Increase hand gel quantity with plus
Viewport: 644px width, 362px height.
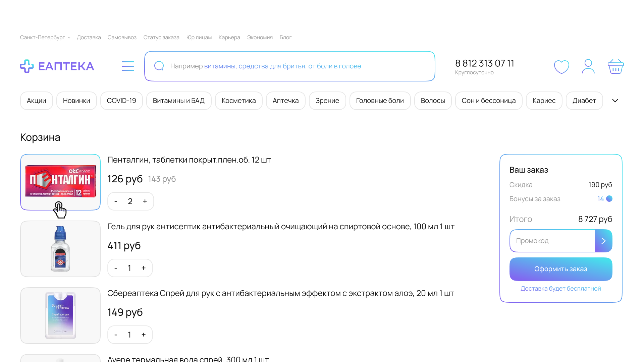pos(144,268)
